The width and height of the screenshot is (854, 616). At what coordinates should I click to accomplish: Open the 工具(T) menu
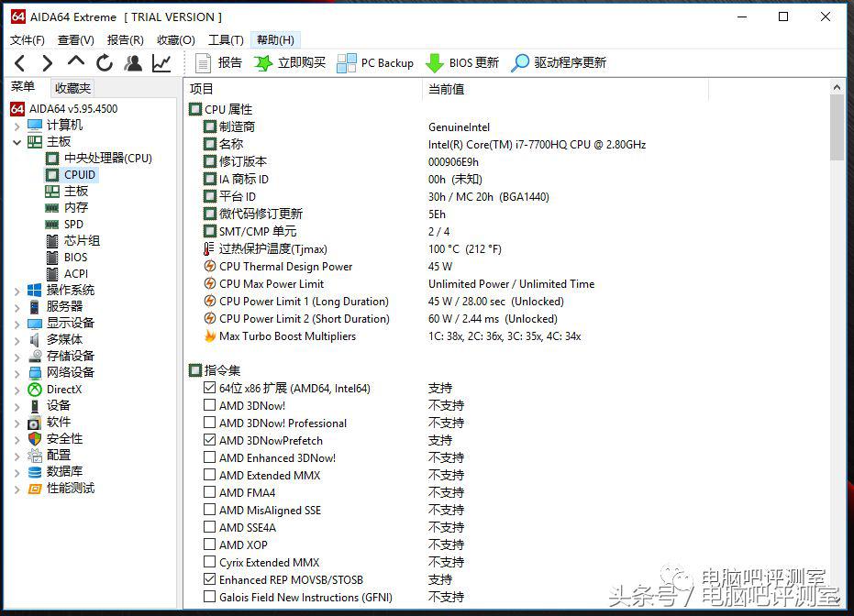[x=225, y=39]
